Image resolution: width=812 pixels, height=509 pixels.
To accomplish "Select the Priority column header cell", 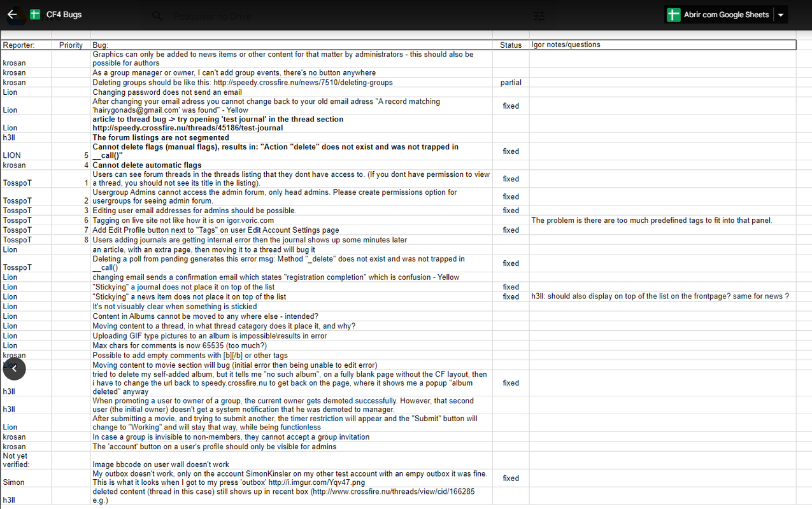I will point(71,45).
